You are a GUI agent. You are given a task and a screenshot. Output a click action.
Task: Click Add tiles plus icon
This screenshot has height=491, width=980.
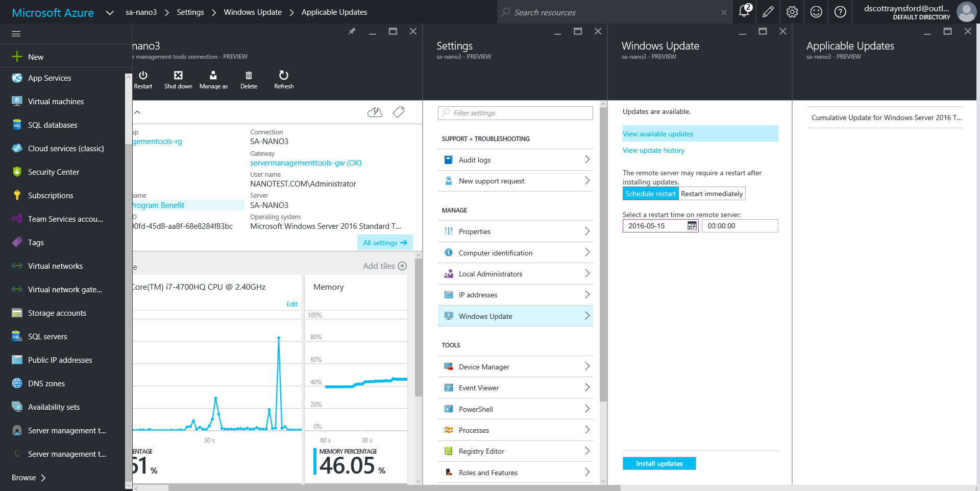click(x=402, y=266)
